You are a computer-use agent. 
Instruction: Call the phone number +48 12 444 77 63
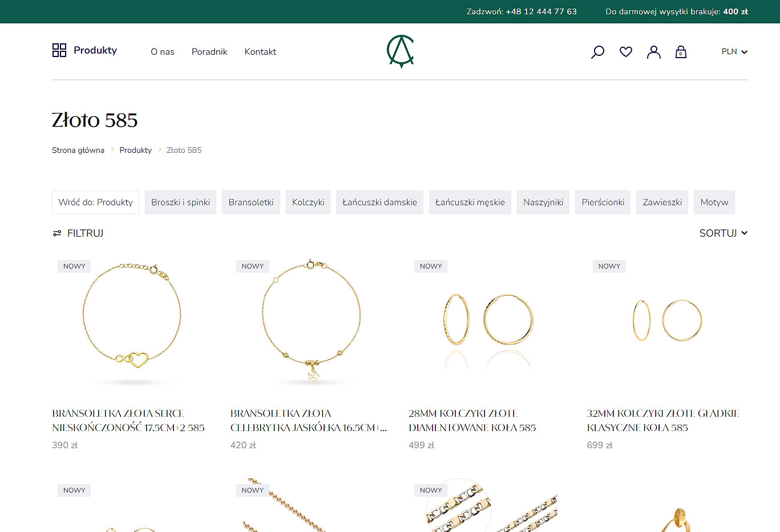point(541,11)
